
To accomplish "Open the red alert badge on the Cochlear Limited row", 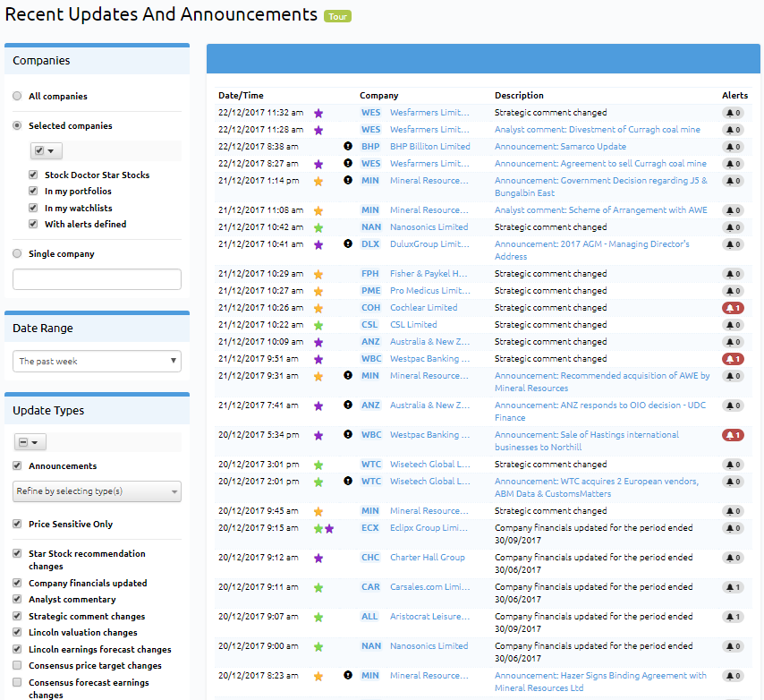I will (x=733, y=308).
